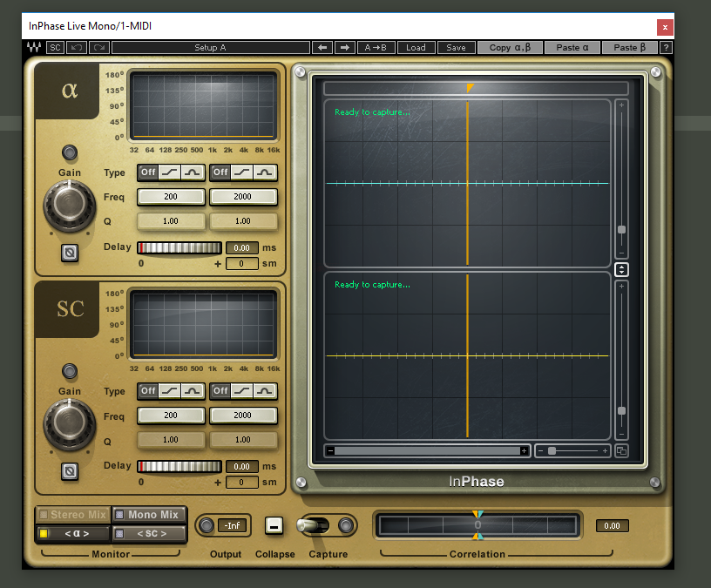The height and width of the screenshot is (588, 711).
Task: Open the Save menu
Action: (x=457, y=48)
